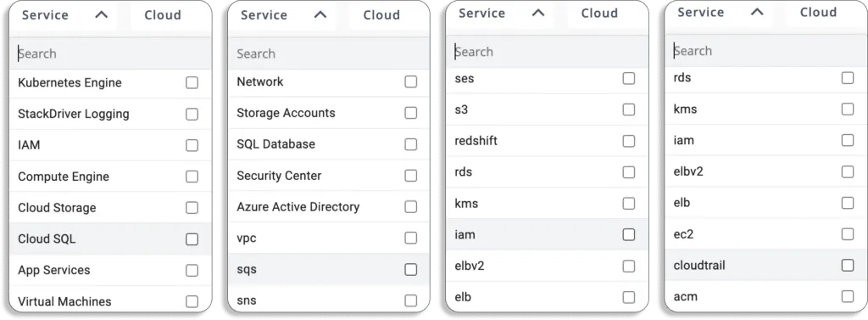Tick the Virtual Machines checkbox
The height and width of the screenshot is (320, 868).
pos(192,301)
